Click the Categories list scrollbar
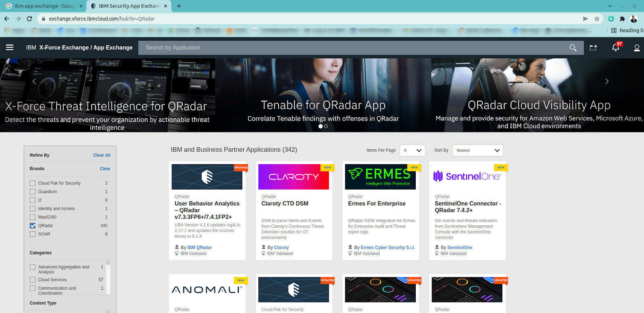This screenshot has width=644, height=313. 108,277
